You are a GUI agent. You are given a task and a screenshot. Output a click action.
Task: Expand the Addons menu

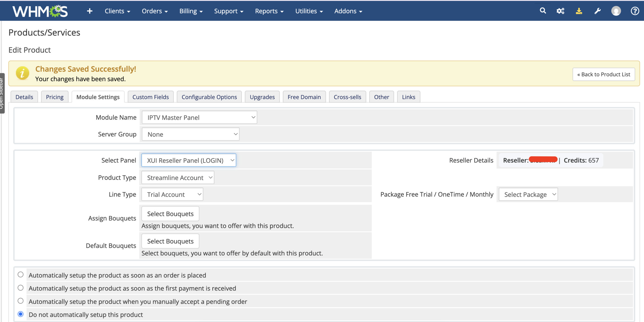pos(348,11)
